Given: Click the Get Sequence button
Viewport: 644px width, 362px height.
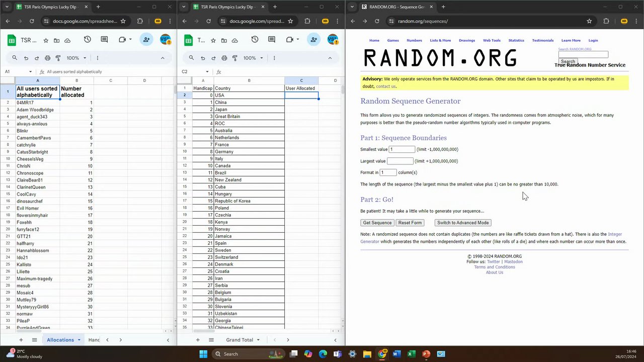Looking at the screenshot, I should pos(377,223).
